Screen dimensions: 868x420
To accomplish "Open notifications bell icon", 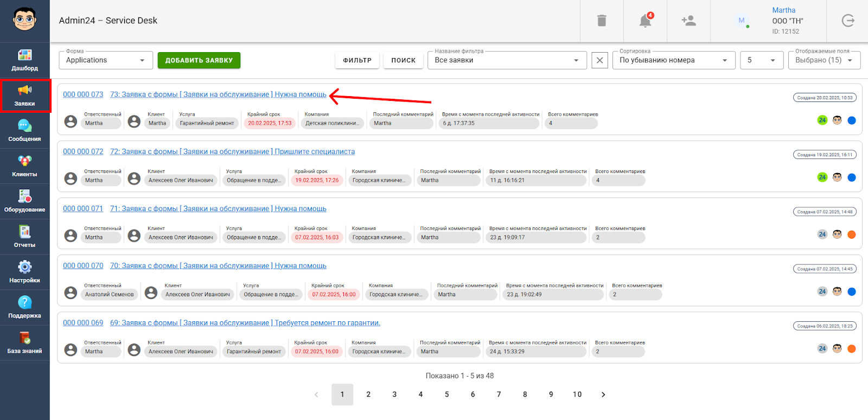I will (x=645, y=21).
